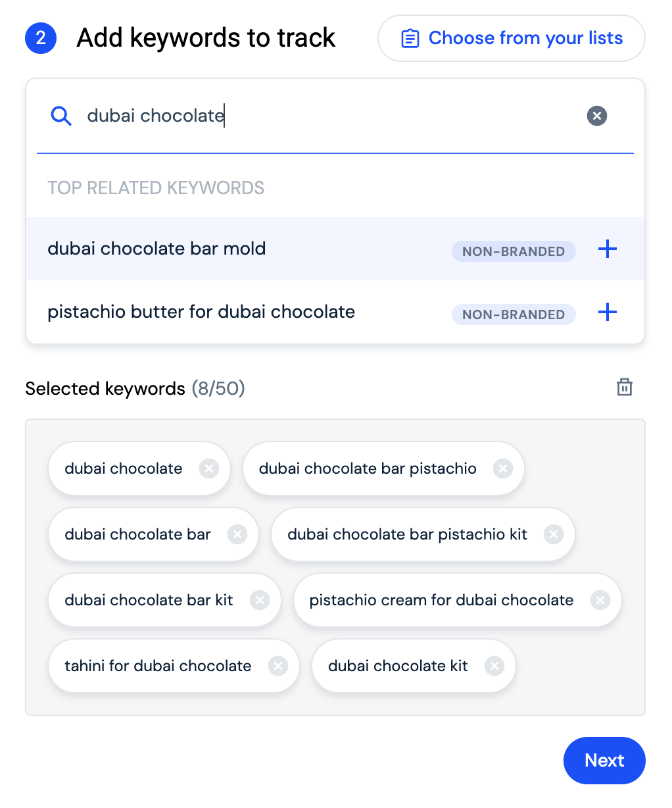
Task: Focus the keyword search input field
Action: (x=329, y=116)
